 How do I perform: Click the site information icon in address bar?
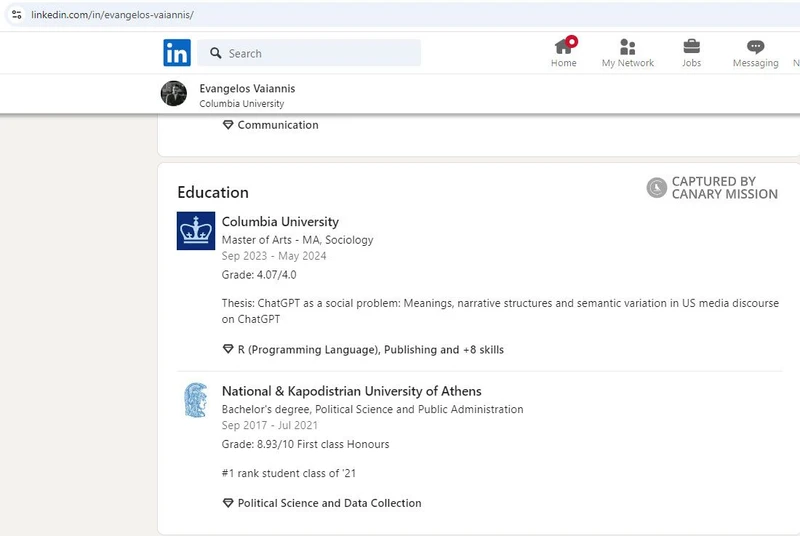17,14
